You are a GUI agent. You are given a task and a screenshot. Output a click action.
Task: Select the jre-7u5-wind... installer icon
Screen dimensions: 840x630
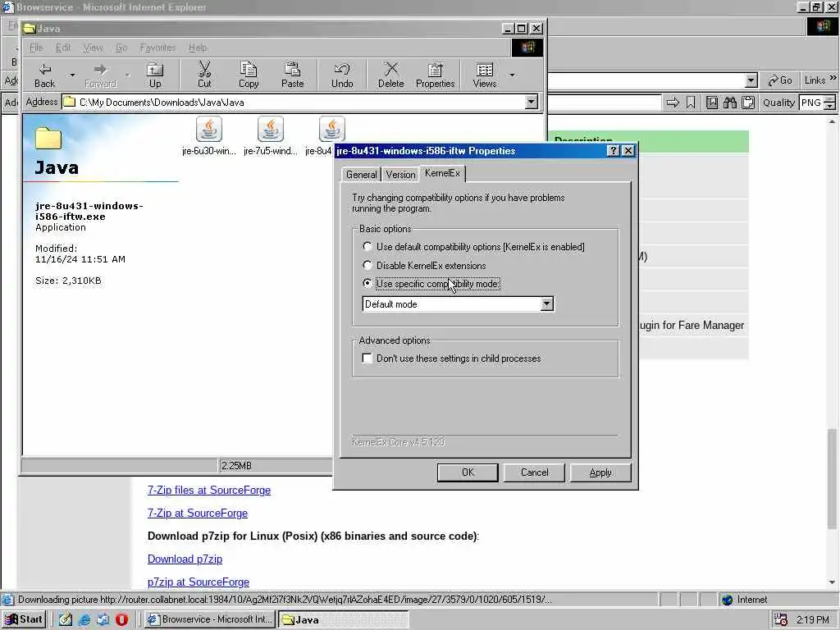pos(270,136)
